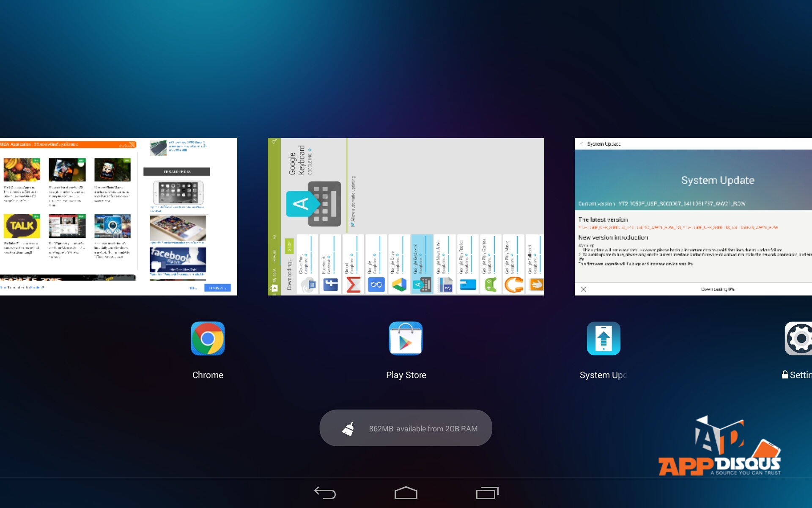Select the System Update recent app thumbnail

tap(693, 217)
